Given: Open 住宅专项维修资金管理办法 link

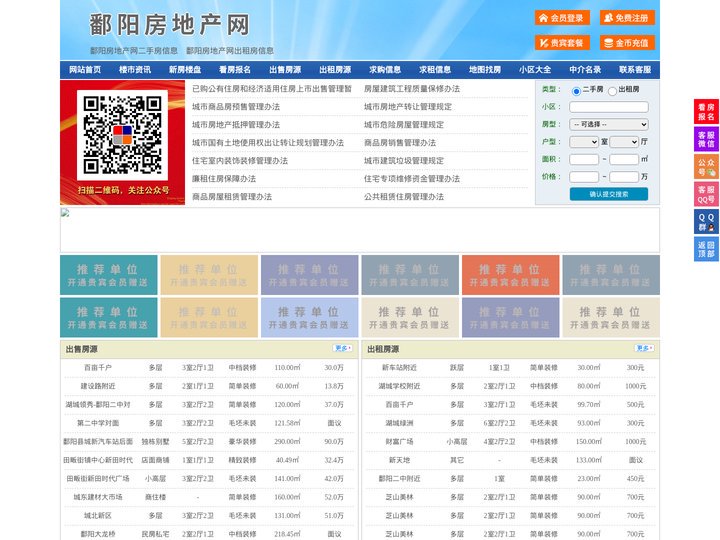Looking at the screenshot, I should click(x=412, y=179).
